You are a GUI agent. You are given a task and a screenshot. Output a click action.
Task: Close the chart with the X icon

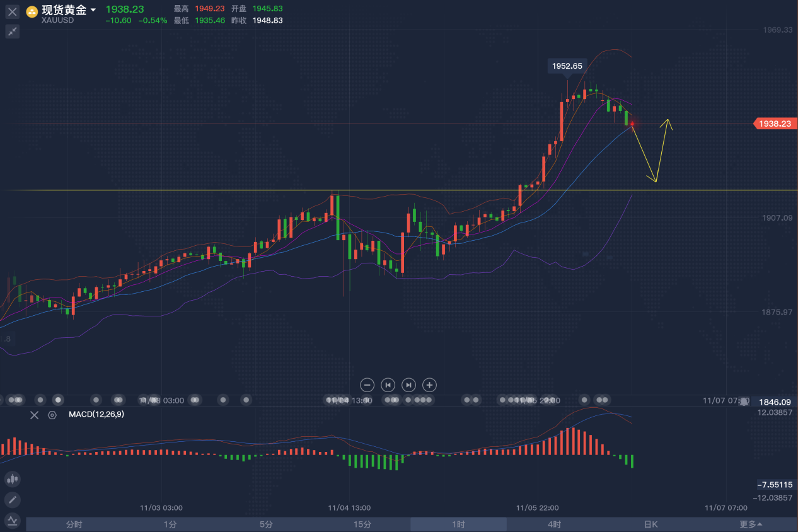tap(13, 12)
